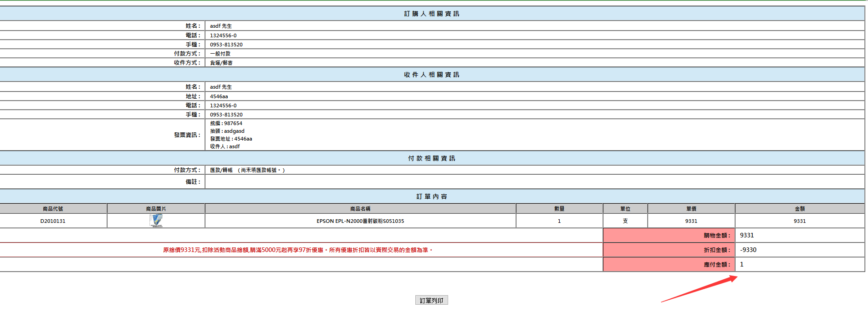Click the 訂單內容 section header
This screenshot has height=317, width=868.
[x=432, y=196]
